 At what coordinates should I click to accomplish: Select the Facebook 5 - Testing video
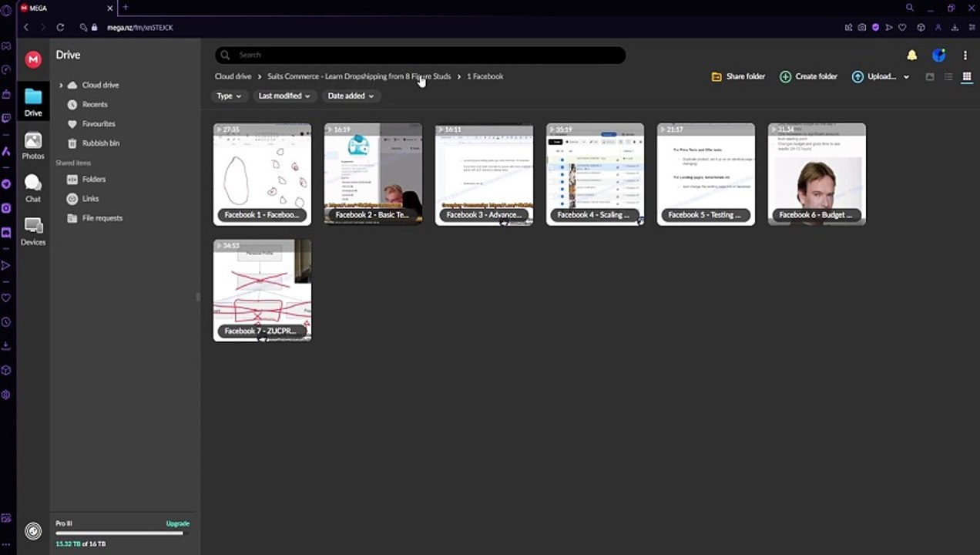pos(706,174)
